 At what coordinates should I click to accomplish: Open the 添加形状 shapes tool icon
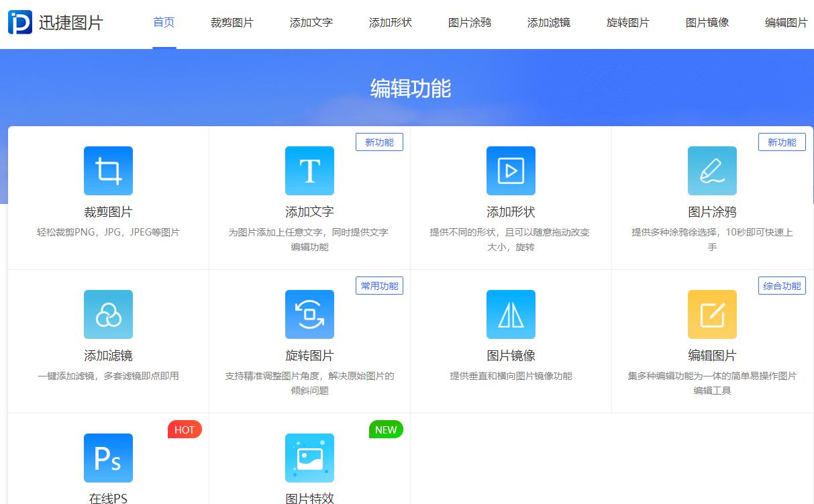coord(511,170)
